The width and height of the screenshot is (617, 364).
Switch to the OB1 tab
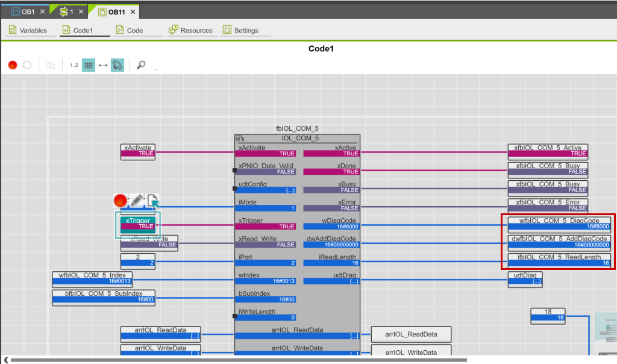click(x=28, y=11)
